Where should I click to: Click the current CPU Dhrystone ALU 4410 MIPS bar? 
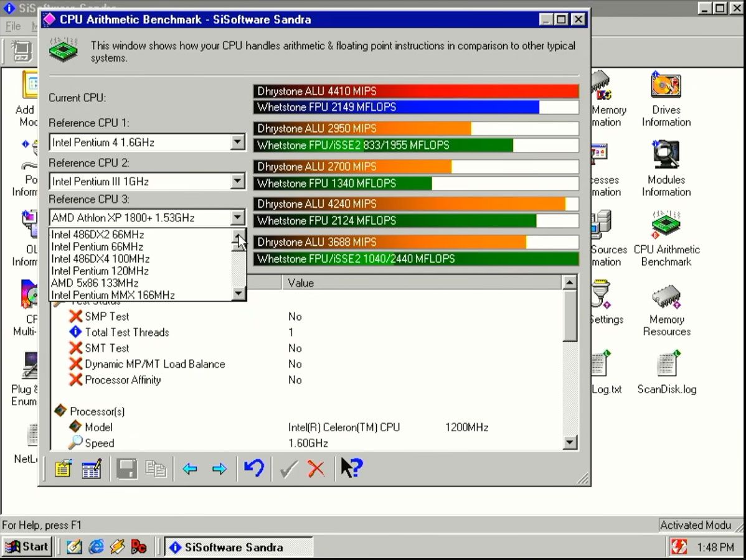pyautogui.click(x=417, y=91)
